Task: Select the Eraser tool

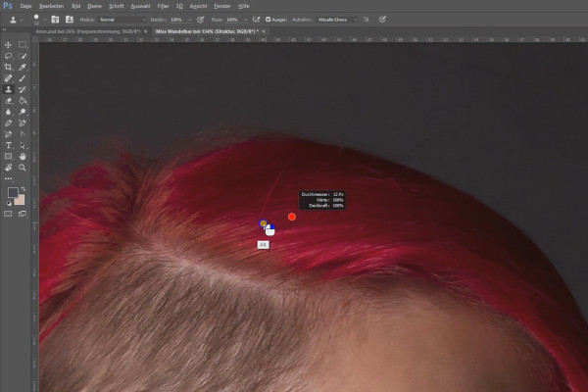Action: pos(8,101)
